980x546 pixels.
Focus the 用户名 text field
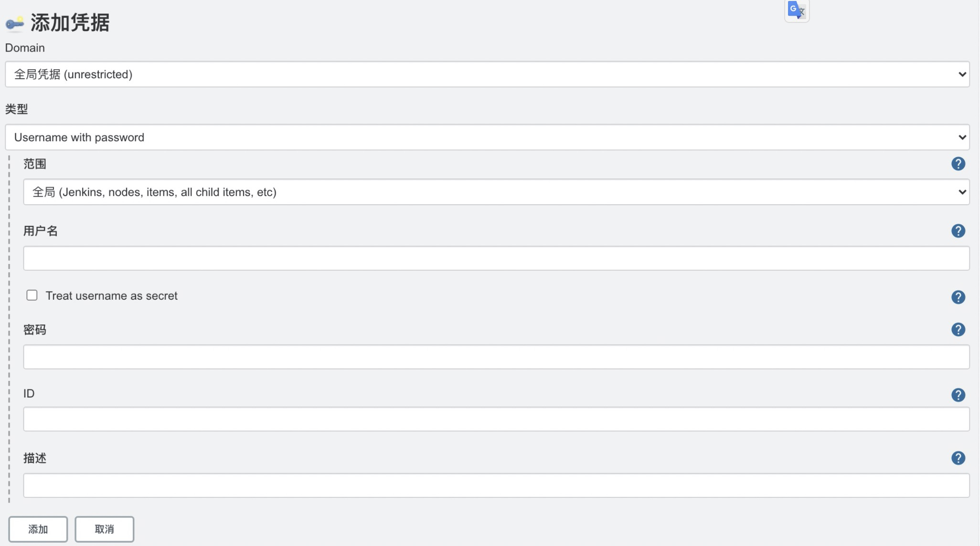496,258
